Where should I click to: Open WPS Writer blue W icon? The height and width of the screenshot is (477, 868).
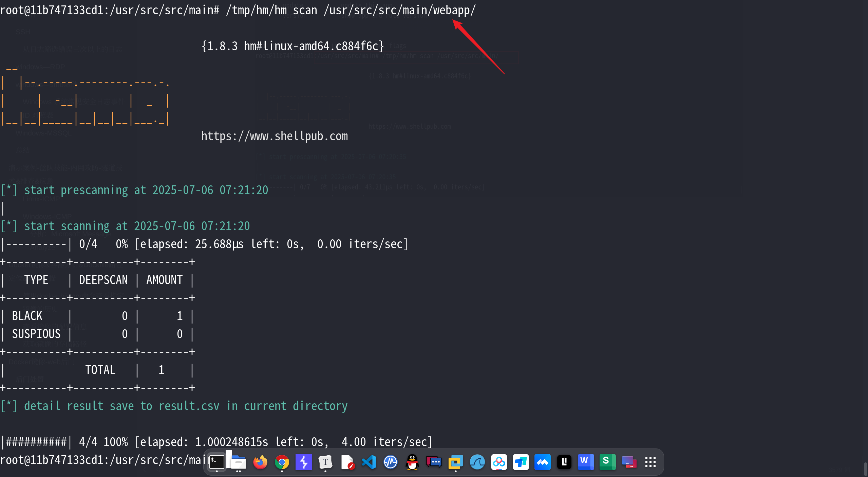click(x=586, y=462)
